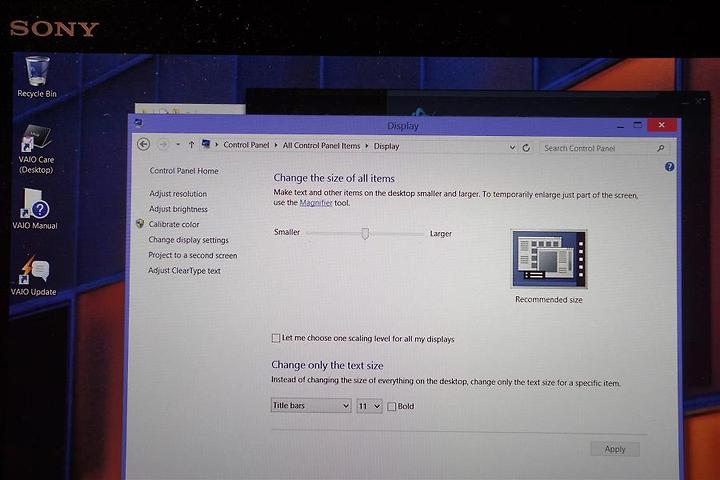The width and height of the screenshot is (720, 480).
Task: Expand the address bar history dropdown
Action: coord(512,147)
